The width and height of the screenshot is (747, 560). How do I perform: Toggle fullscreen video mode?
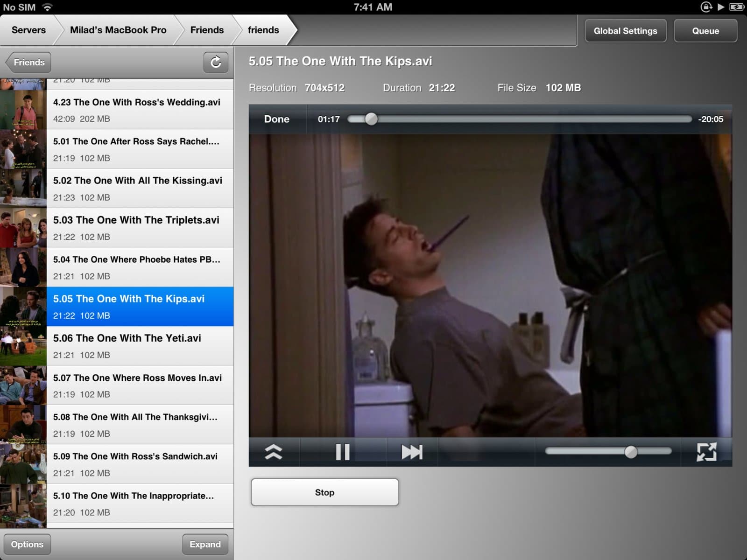point(706,452)
